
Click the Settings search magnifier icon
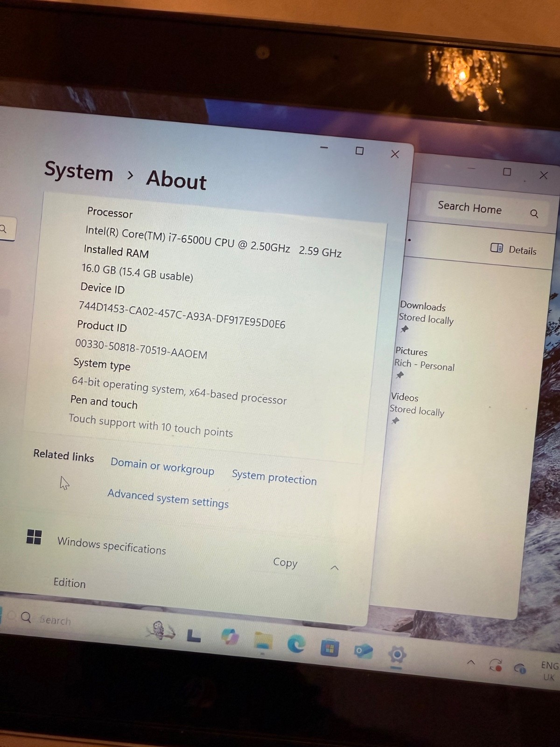pos(3,229)
